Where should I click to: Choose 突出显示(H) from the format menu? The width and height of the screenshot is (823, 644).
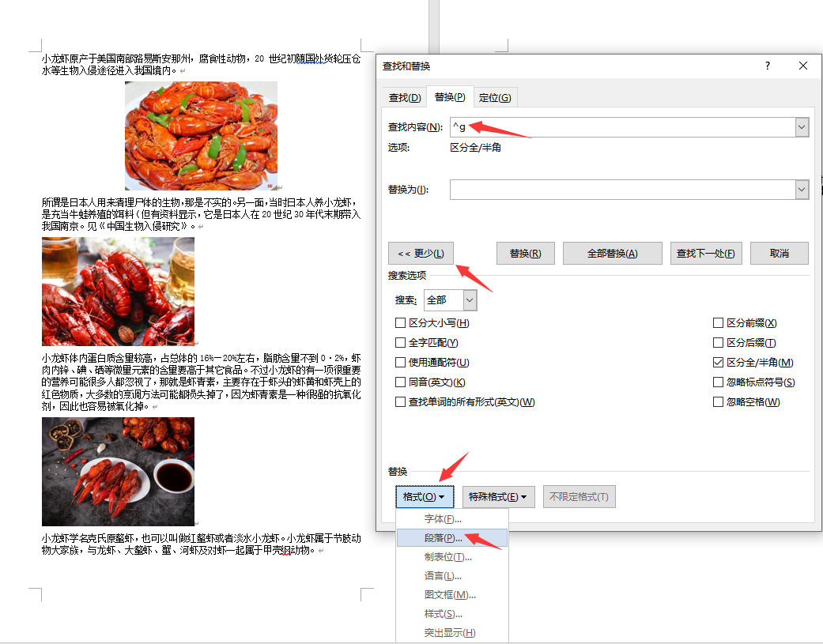point(452,633)
